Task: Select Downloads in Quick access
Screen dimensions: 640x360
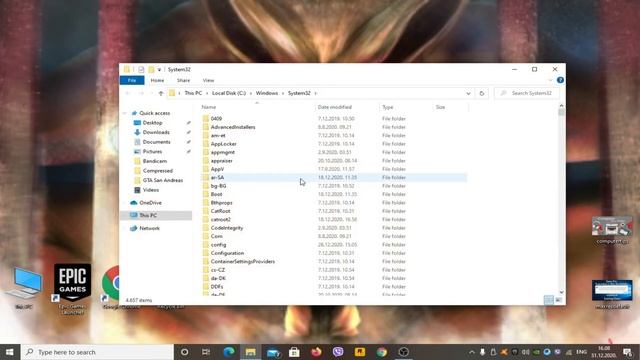Action: 156,132
